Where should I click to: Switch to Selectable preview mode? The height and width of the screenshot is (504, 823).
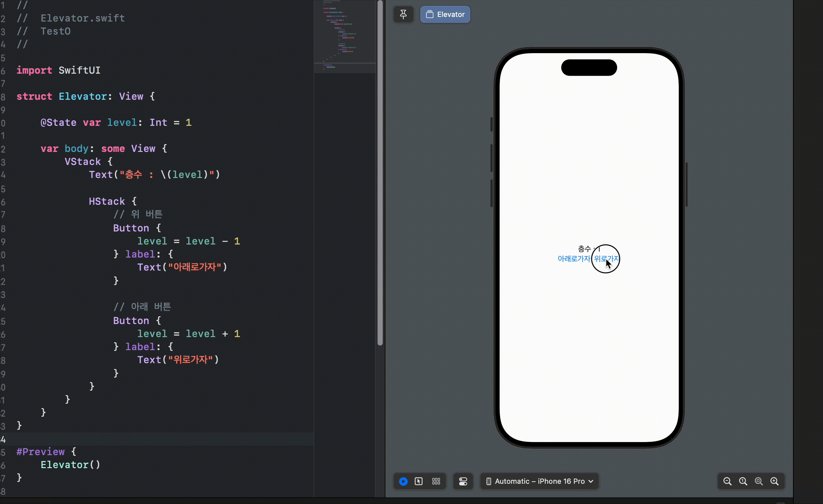click(418, 481)
